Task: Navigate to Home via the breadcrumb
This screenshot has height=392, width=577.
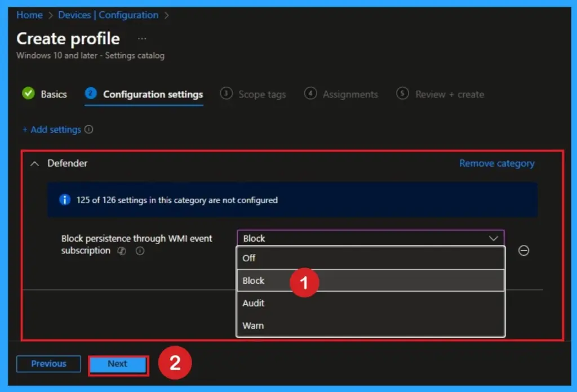Action: [x=29, y=15]
